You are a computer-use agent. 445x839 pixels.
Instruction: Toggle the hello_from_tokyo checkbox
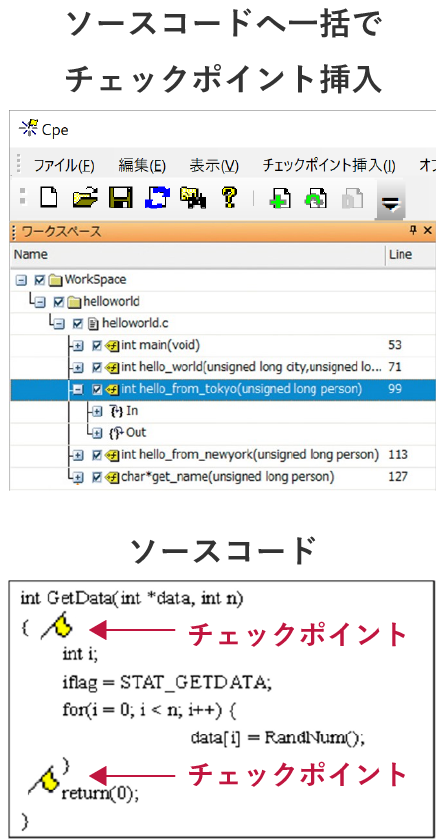[x=97, y=390]
